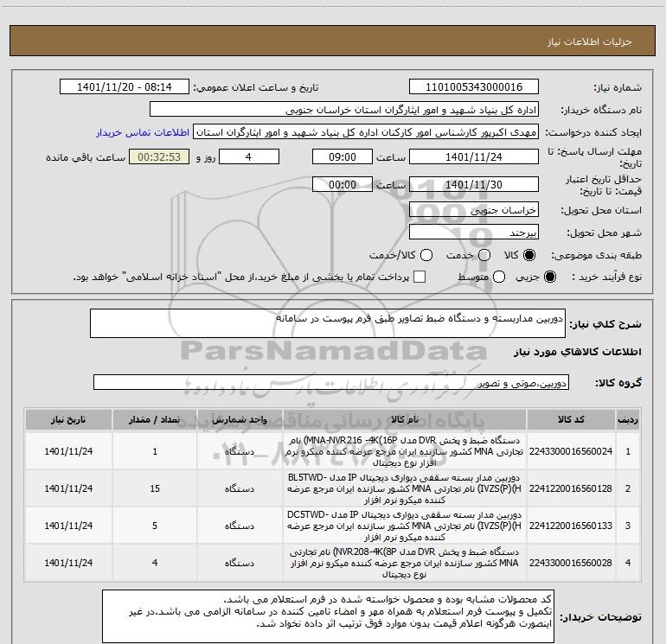The height and width of the screenshot is (644, 666).
Task: Click the remaining time countdown 00:32:53
Action: (x=159, y=156)
